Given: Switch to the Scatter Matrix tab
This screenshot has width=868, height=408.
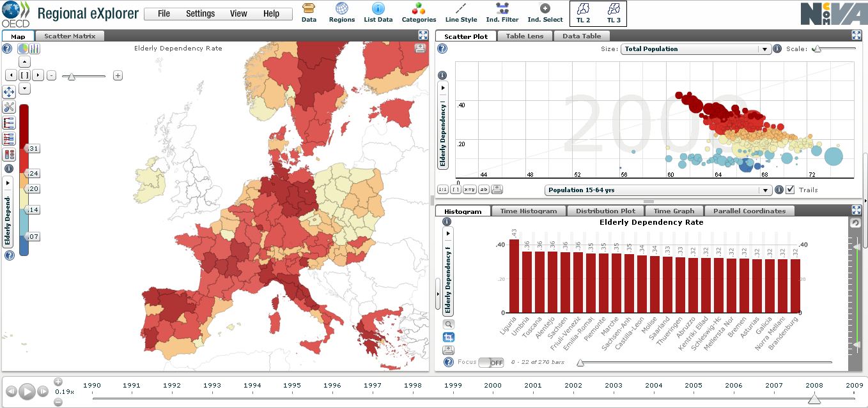Looking at the screenshot, I should click(x=70, y=36).
